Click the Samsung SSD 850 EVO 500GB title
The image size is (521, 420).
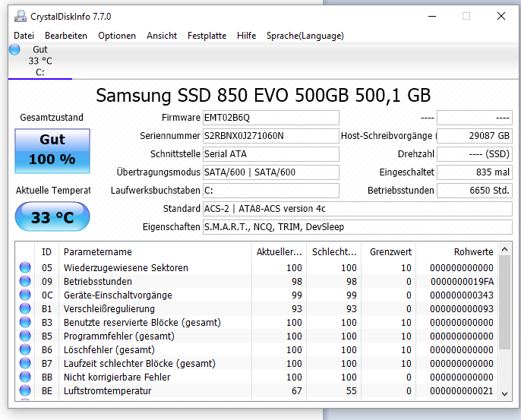point(263,96)
